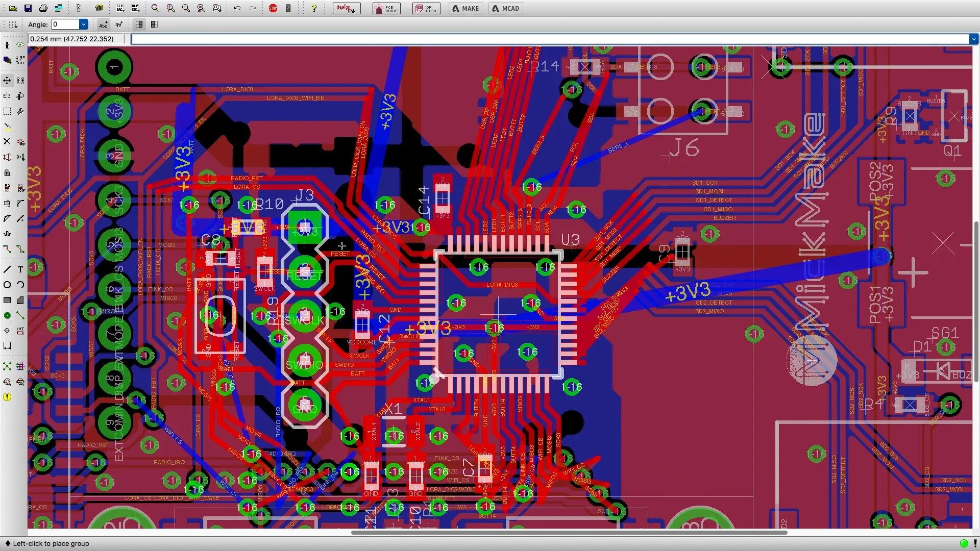980x551 pixels.
Task: Toggle the add-text Abc+ option
Action: [x=104, y=24]
